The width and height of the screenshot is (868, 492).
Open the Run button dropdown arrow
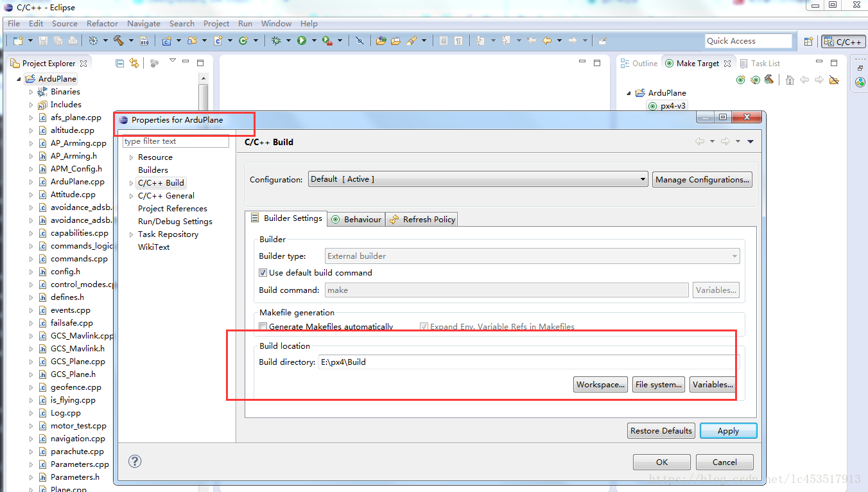click(x=314, y=40)
